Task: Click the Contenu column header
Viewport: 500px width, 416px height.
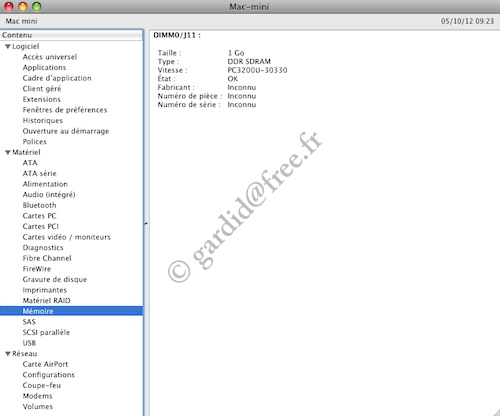Action: point(71,35)
